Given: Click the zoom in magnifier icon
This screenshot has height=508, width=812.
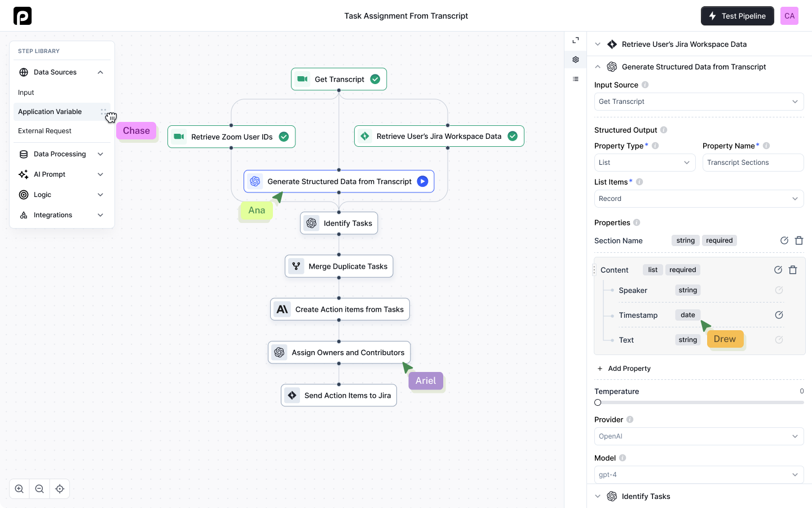Looking at the screenshot, I should coord(19,489).
